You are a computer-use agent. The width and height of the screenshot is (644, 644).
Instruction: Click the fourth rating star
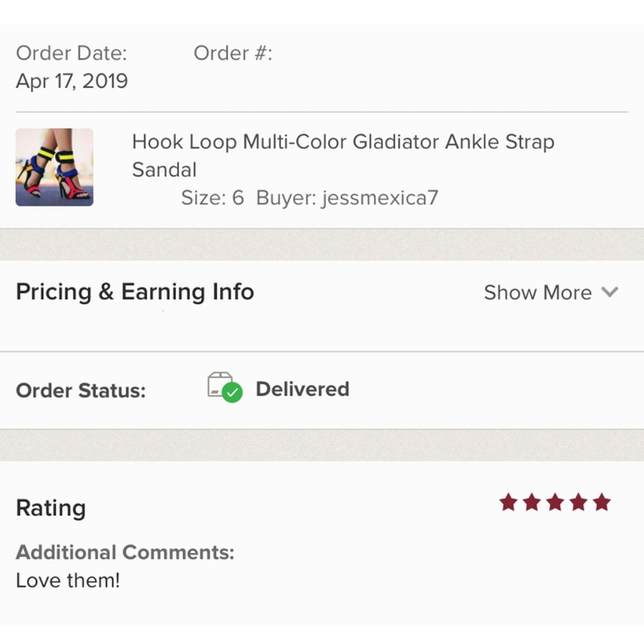point(578,502)
